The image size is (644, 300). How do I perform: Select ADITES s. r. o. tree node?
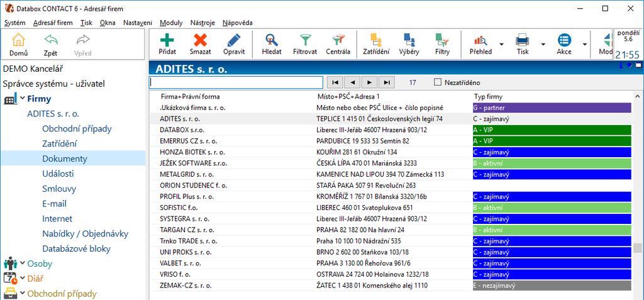tap(53, 114)
